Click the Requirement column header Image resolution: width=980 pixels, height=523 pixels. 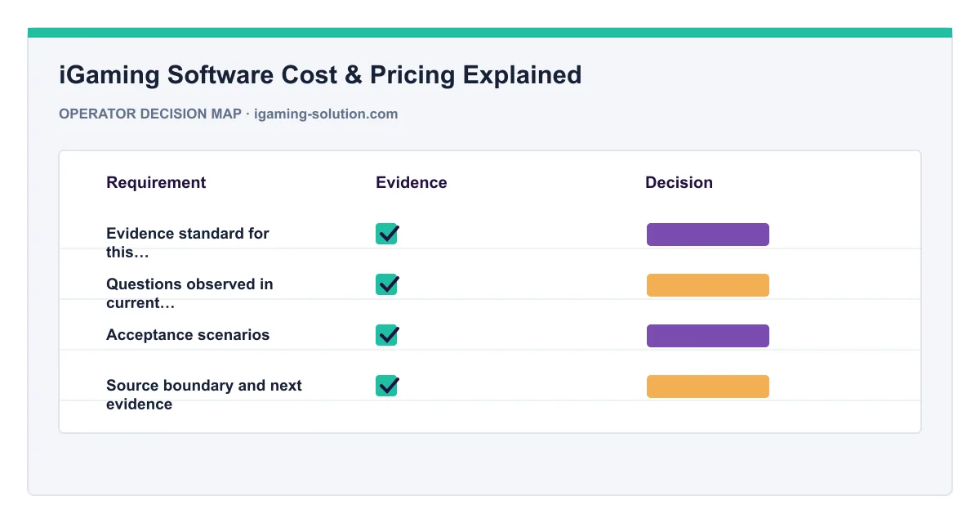156,183
